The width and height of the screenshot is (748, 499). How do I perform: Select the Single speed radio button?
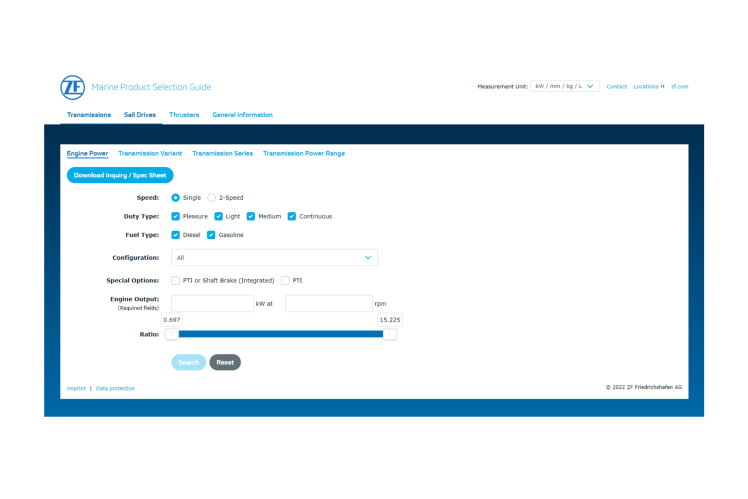(x=176, y=198)
